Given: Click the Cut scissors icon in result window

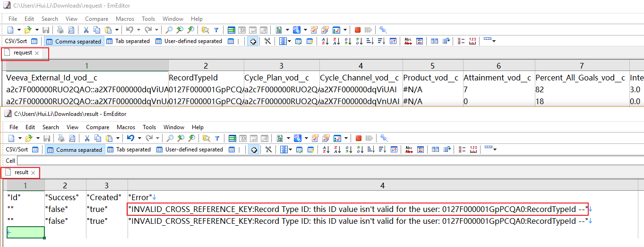Looking at the screenshot, I should [87, 138].
